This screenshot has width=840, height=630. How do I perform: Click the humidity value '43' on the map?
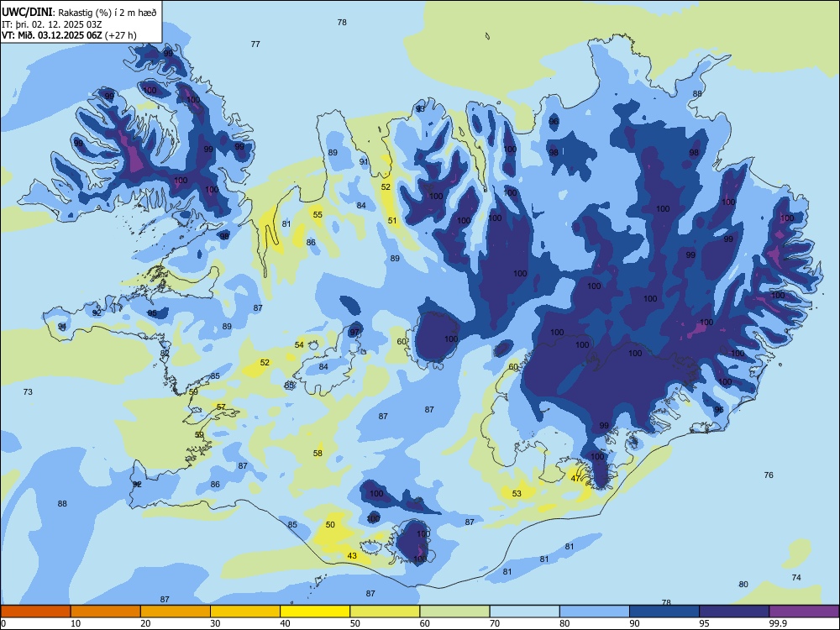tap(352, 555)
